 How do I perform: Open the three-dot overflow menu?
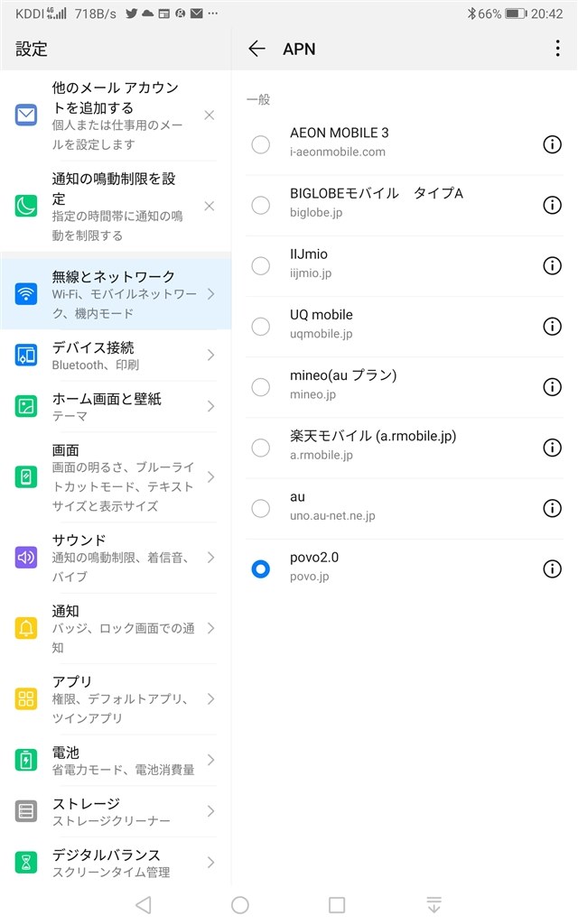coord(557,49)
